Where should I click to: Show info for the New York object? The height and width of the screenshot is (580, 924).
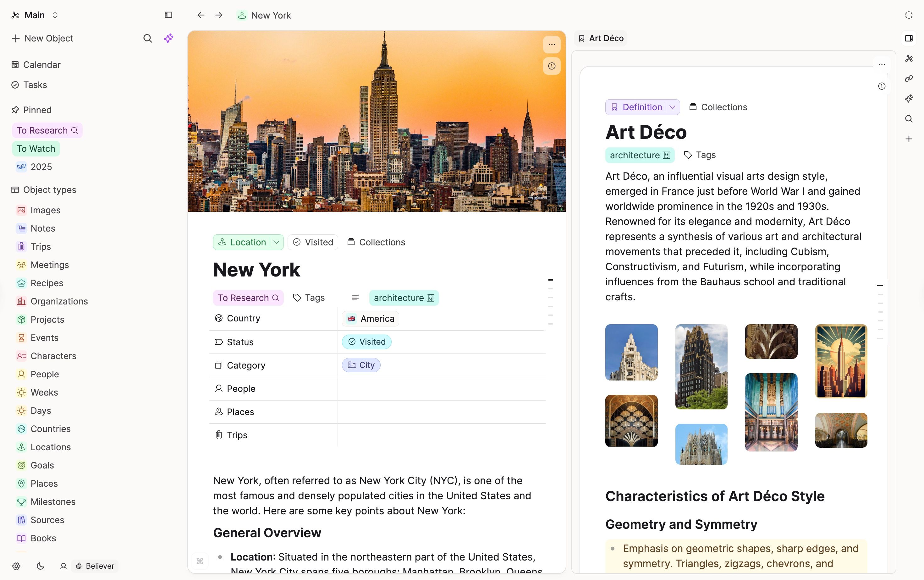(x=551, y=66)
